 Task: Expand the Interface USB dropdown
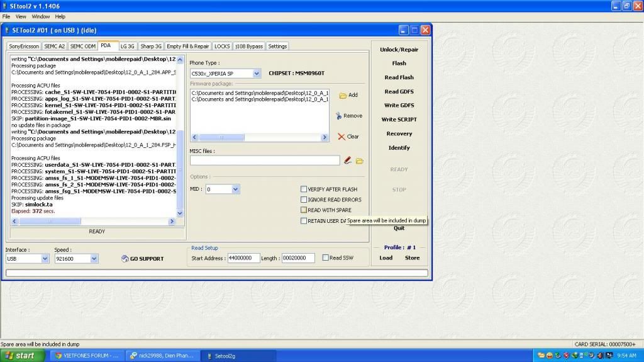point(45,259)
